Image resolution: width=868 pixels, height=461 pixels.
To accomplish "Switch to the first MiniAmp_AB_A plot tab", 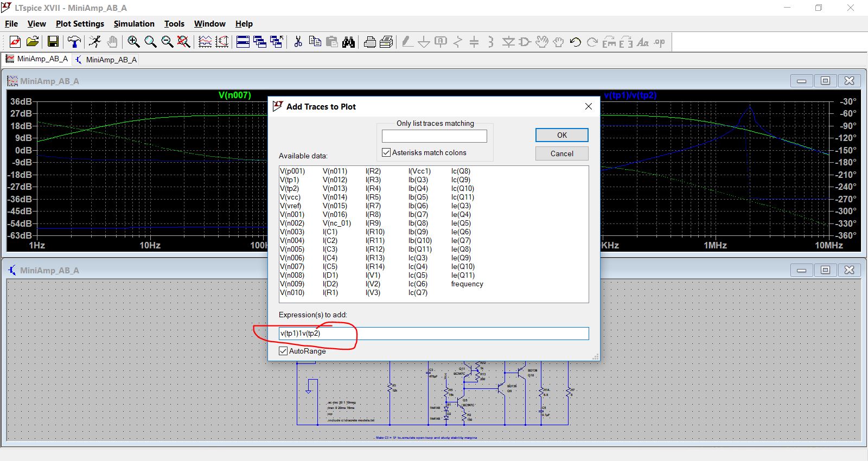I will [x=37, y=59].
